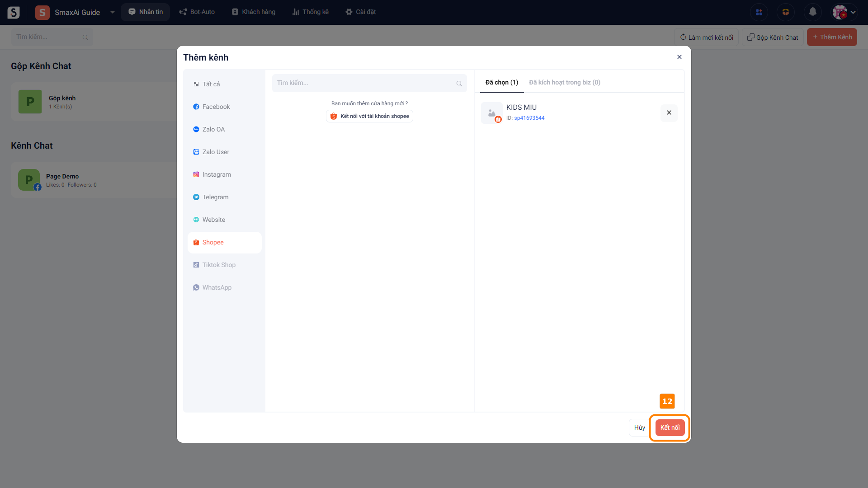Click the Hủy cancel button
The width and height of the screenshot is (868, 488).
click(x=639, y=427)
